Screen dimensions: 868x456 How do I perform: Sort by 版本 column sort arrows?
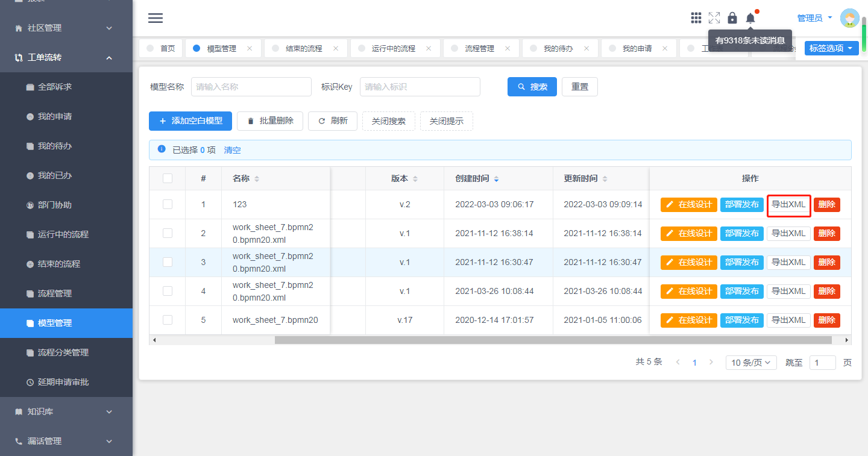coord(415,179)
